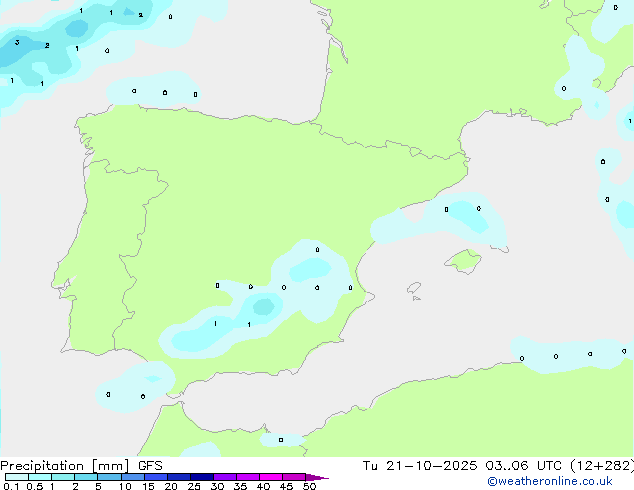The image size is (634, 490).
Task: Select the 45–50 mm legend color box
Action: 294,477
